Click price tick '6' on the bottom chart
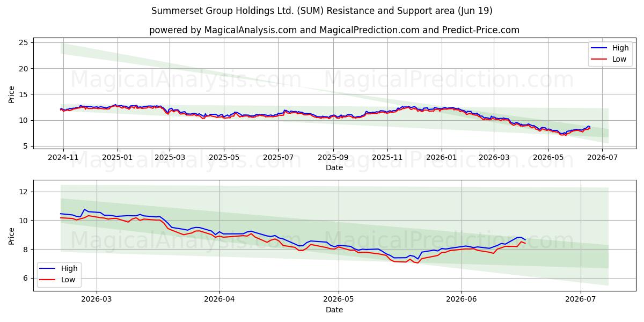 (x=27, y=278)
